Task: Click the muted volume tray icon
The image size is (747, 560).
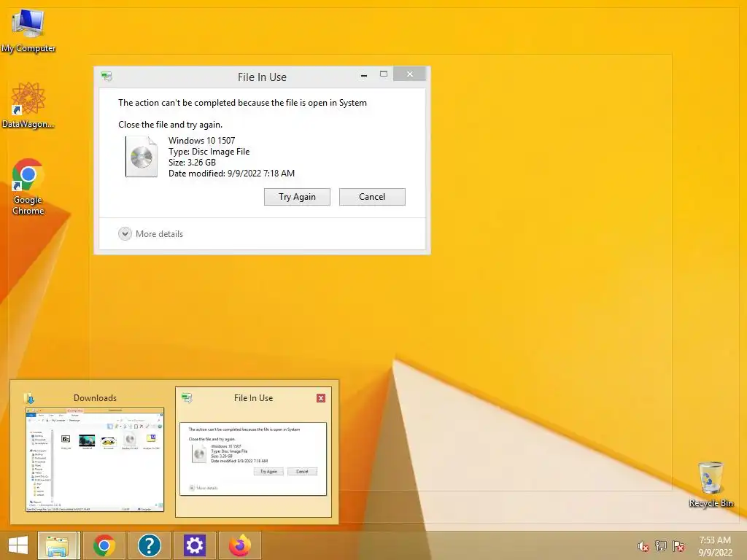Action: tap(643, 546)
